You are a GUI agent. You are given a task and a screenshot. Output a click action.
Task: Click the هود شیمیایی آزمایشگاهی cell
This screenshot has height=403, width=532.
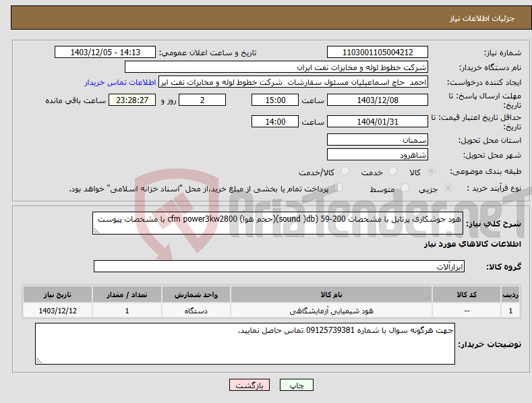[331, 311]
